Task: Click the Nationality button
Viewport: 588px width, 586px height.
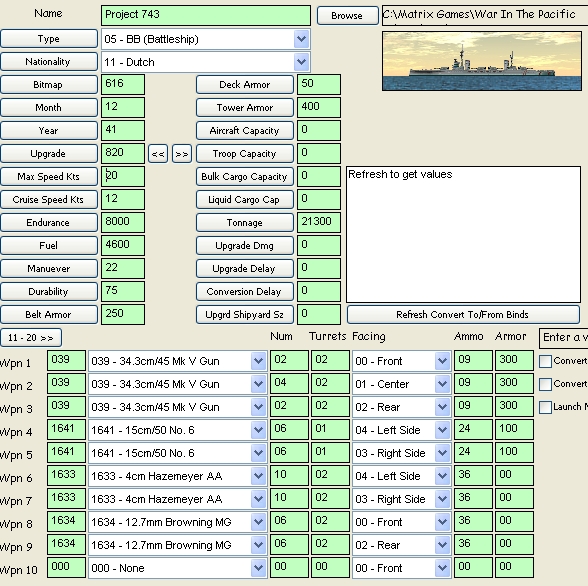Action: [49, 61]
